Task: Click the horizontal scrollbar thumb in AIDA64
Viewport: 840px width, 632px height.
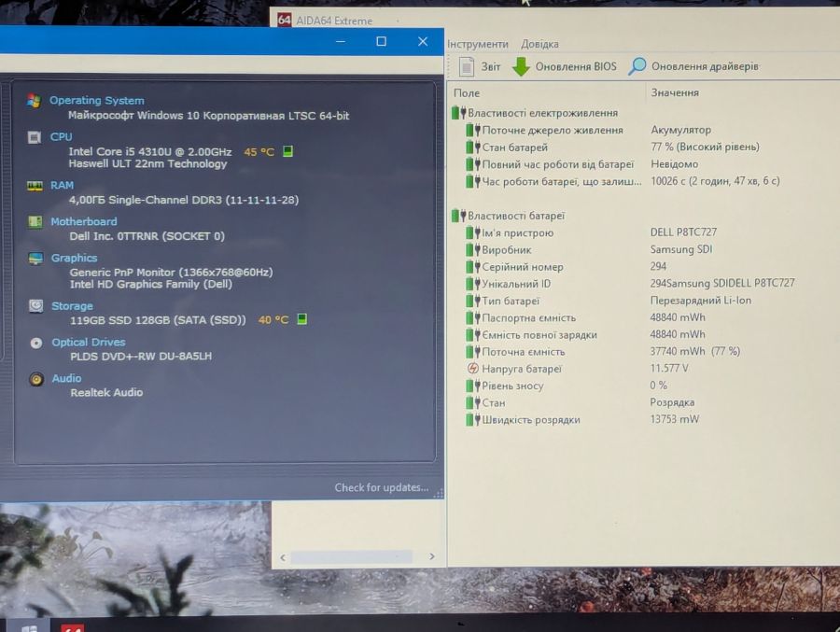Action: click(352, 557)
